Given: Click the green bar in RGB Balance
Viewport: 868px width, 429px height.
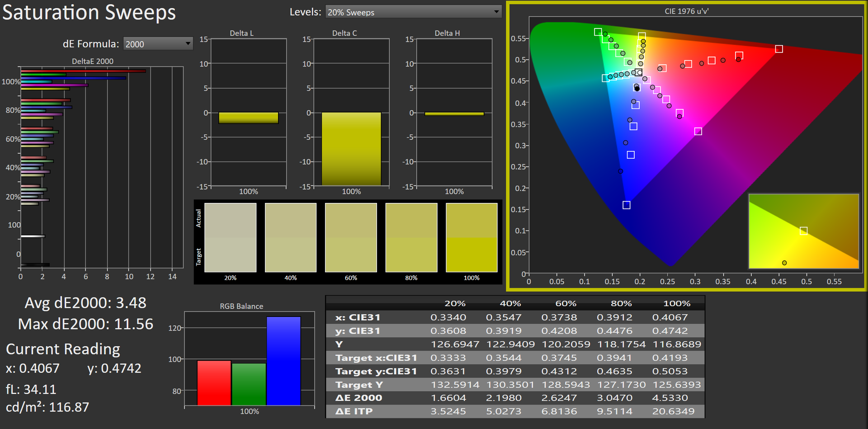Looking at the screenshot, I should [249, 384].
